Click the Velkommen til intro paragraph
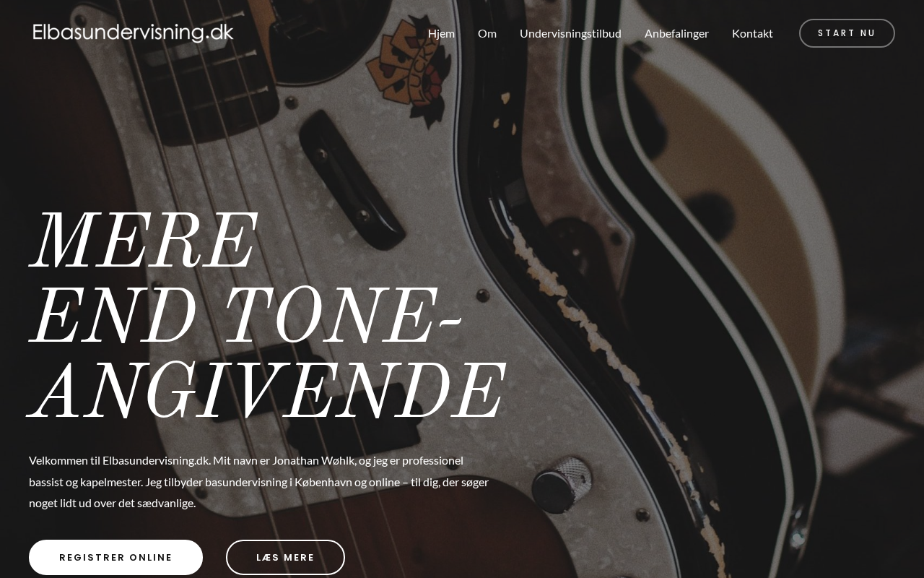The height and width of the screenshot is (578, 924). click(258, 481)
